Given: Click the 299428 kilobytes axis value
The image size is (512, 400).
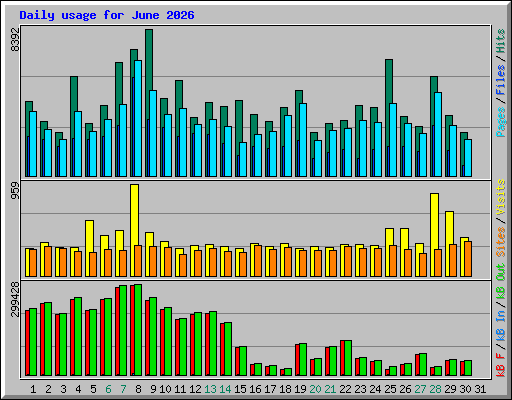Looking at the screenshot, I should [x=15, y=299].
